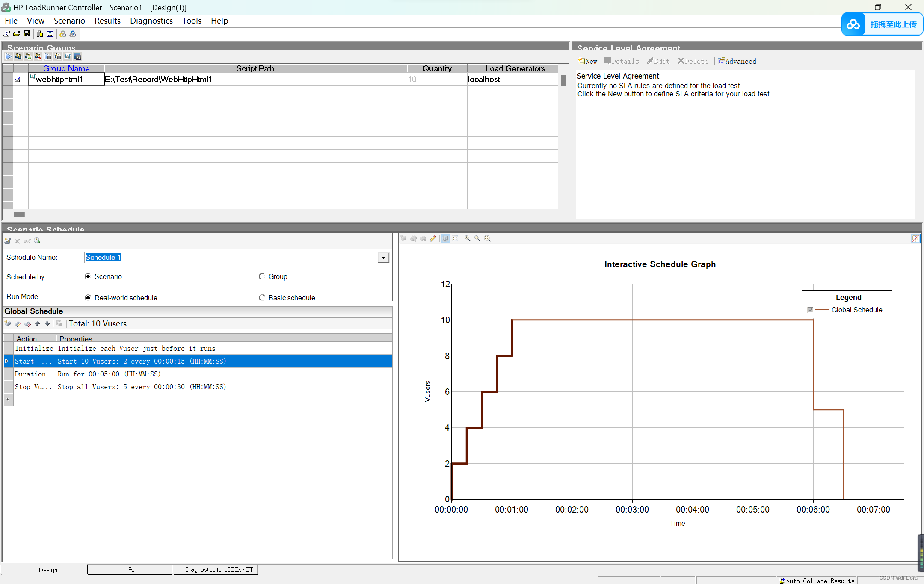The width and height of the screenshot is (924, 584).
Task: Switch to the Run tab
Action: click(x=133, y=569)
